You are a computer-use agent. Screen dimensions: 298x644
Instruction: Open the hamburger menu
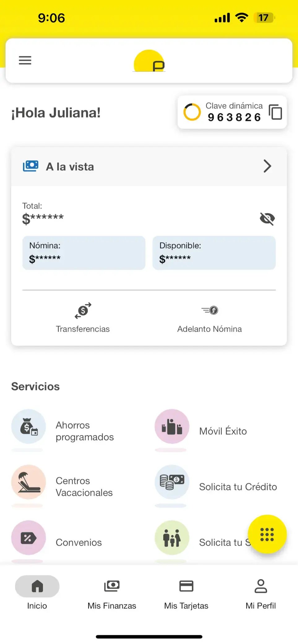pos(25,60)
